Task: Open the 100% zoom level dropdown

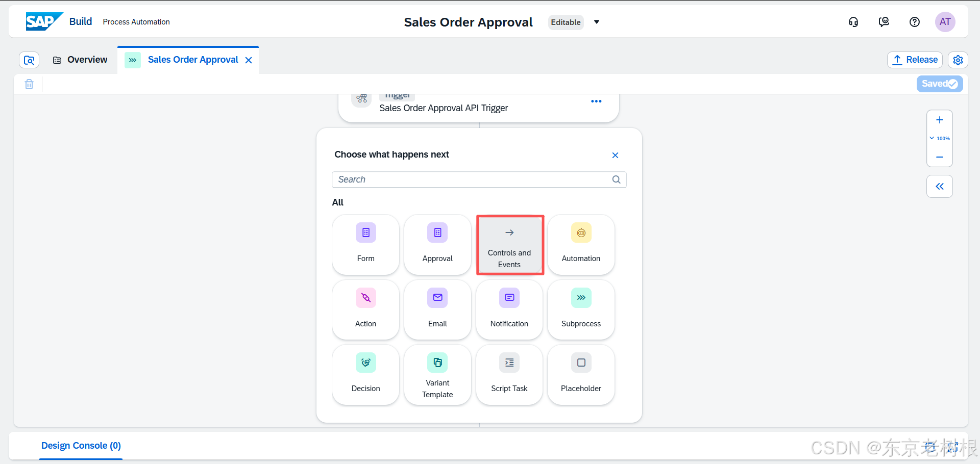Action: 940,138
